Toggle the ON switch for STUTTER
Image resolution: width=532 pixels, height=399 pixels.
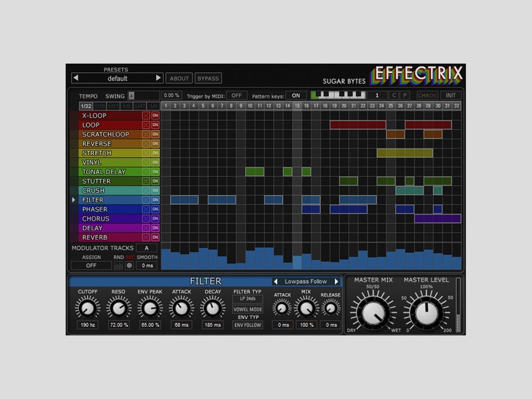155,181
